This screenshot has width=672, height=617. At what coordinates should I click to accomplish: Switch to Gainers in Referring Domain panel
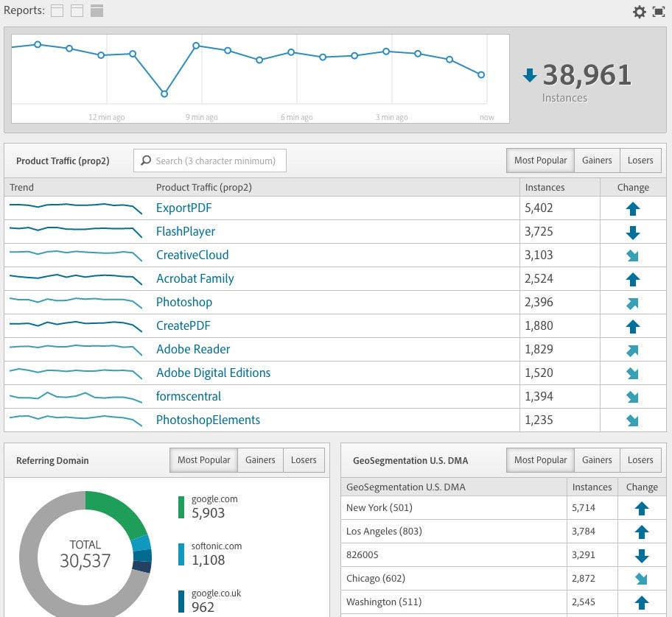(260, 459)
